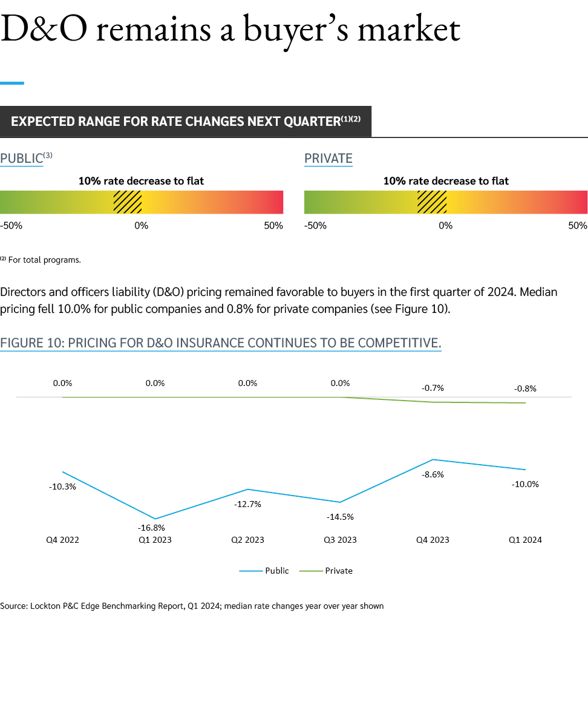Click the Q1 2023 axis label showing -16.8%
Viewport: 588px width, 711px height.
155,540
